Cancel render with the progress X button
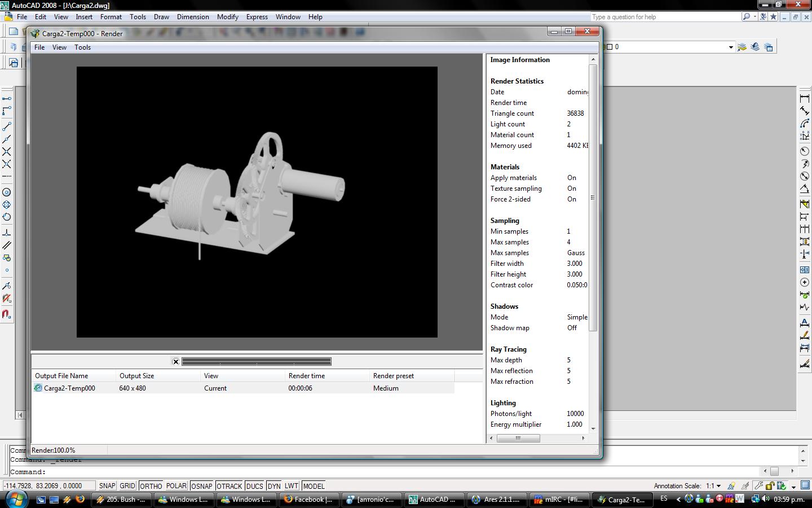The image size is (812, 508). click(176, 362)
